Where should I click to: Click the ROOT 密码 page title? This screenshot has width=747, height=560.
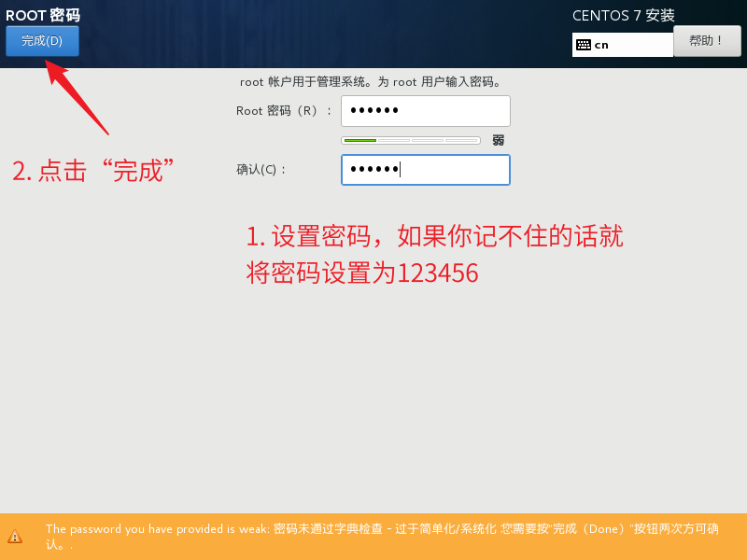(43, 15)
